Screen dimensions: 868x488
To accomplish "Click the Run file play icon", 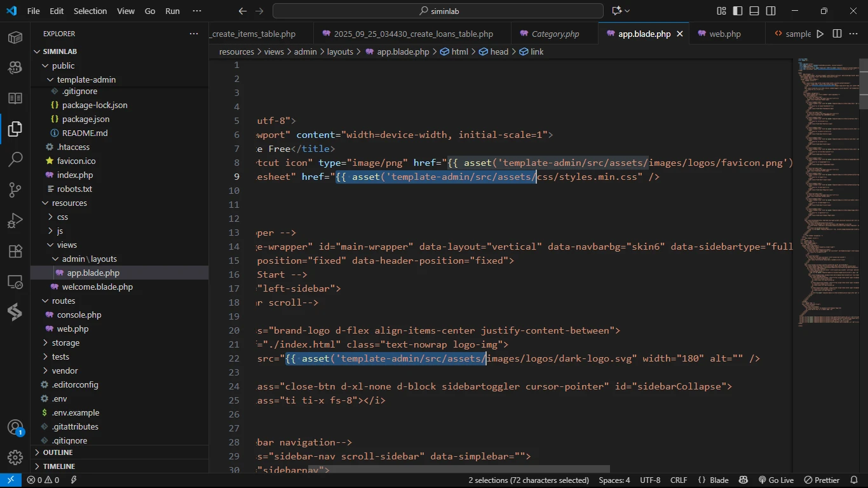I will (x=820, y=34).
